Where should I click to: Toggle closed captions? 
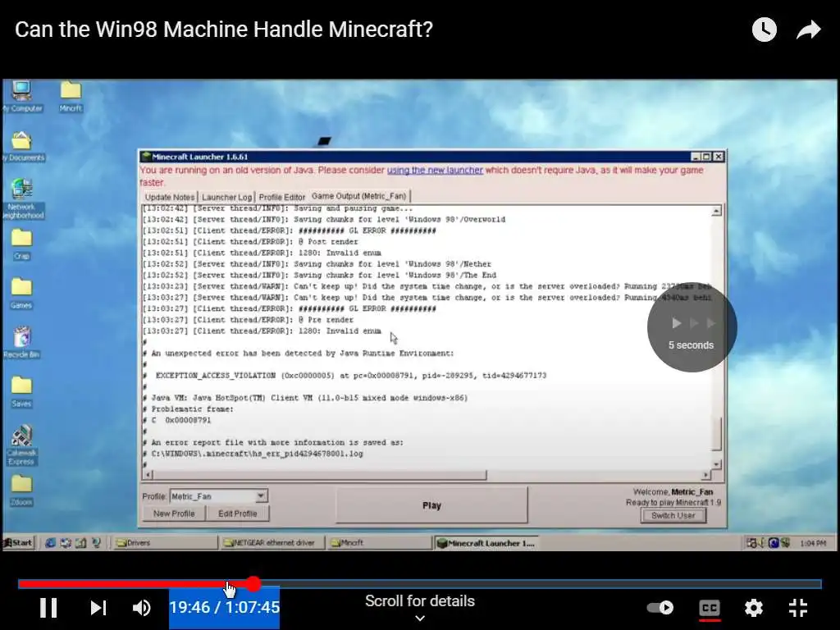tap(710, 608)
